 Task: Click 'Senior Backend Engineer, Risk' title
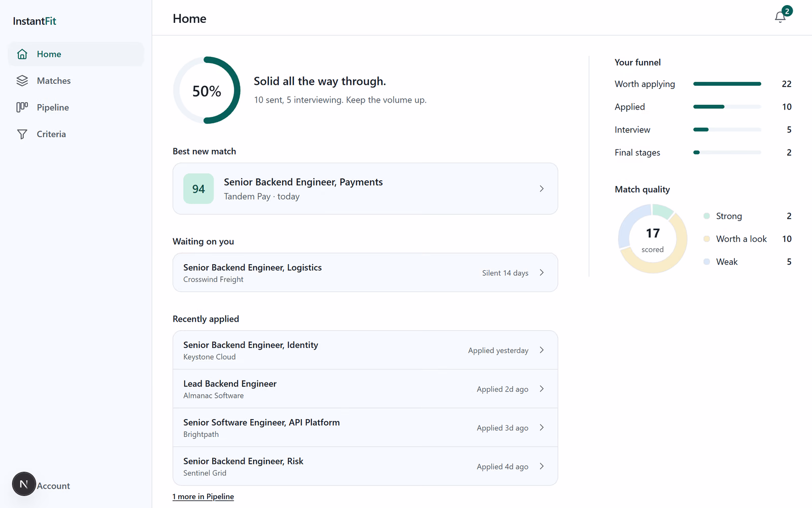pos(243,461)
